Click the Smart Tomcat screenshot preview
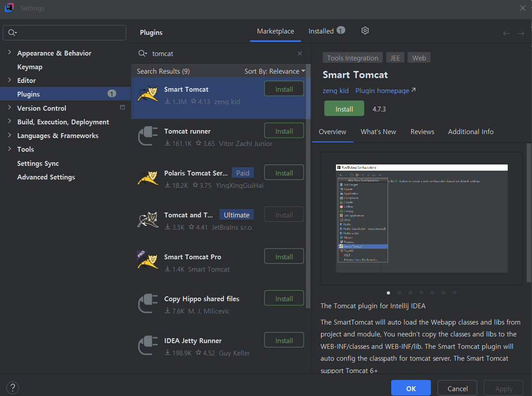Screen dimensions: 532x396 (x=422, y=218)
